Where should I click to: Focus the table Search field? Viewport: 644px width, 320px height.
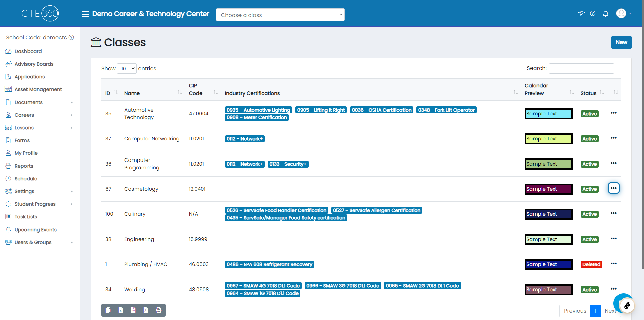(582, 68)
